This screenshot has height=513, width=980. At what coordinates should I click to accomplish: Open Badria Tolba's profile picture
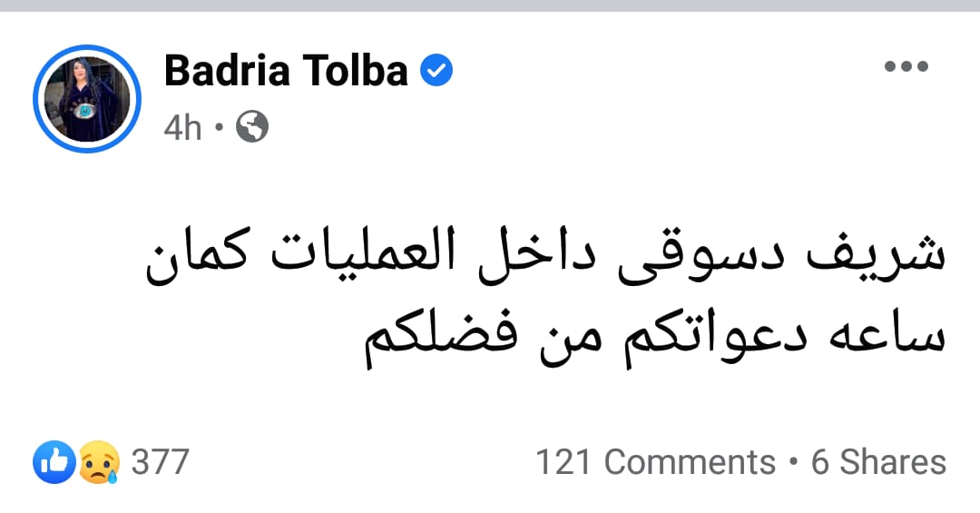point(87,99)
